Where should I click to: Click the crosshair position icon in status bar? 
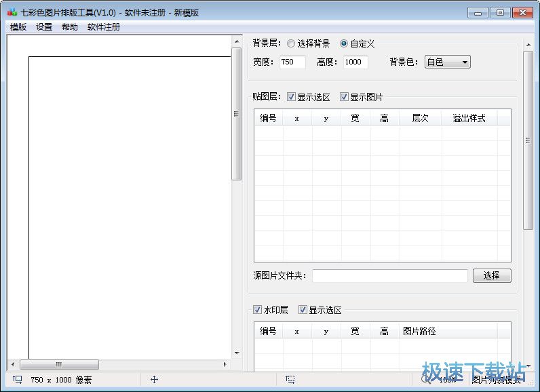154,380
